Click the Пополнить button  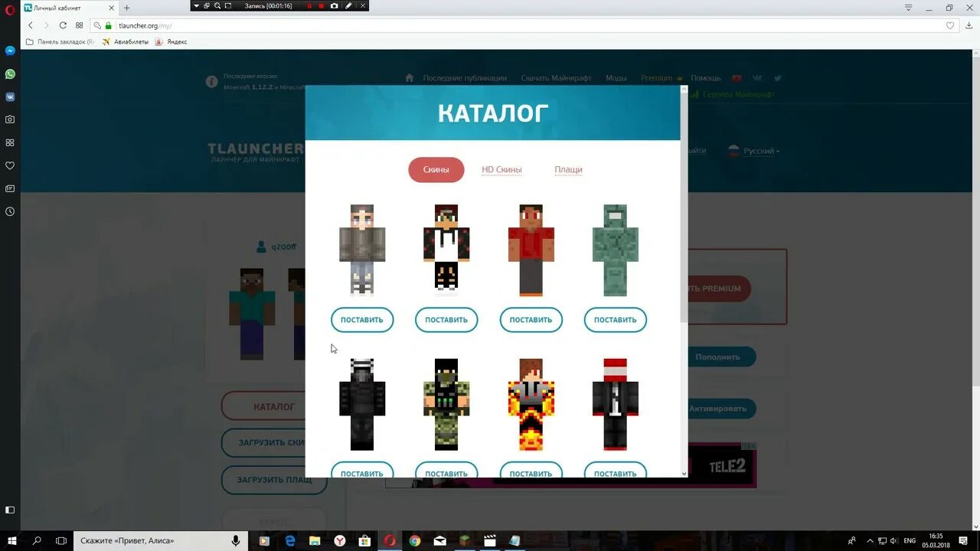pyautogui.click(x=718, y=357)
